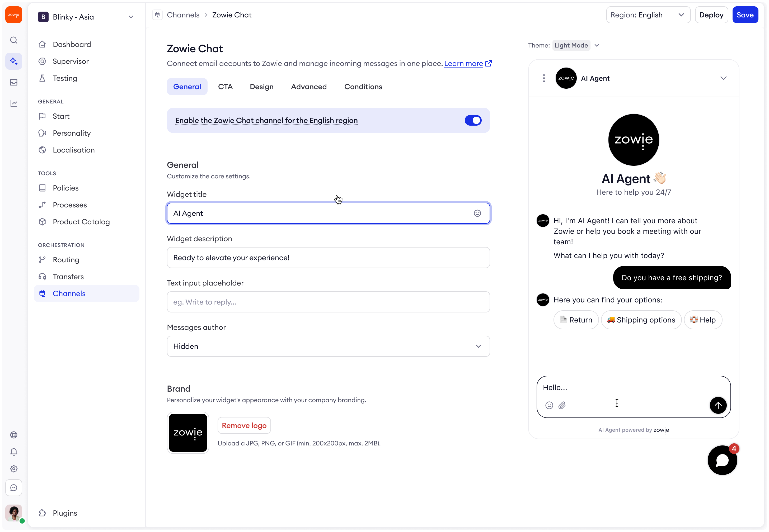The image size is (769, 532).
Task: Open the floating chat launcher with badge 4
Action: point(722,460)
